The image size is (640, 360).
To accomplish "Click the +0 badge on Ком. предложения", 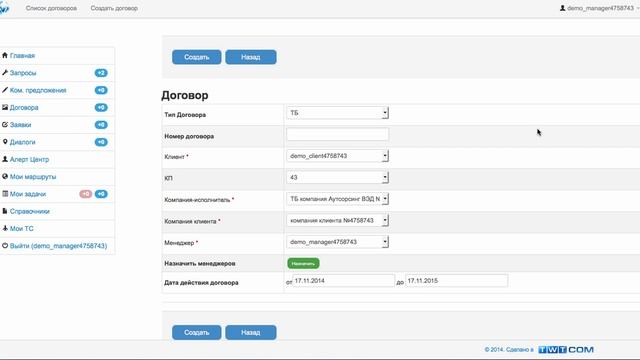I will 101,90.
